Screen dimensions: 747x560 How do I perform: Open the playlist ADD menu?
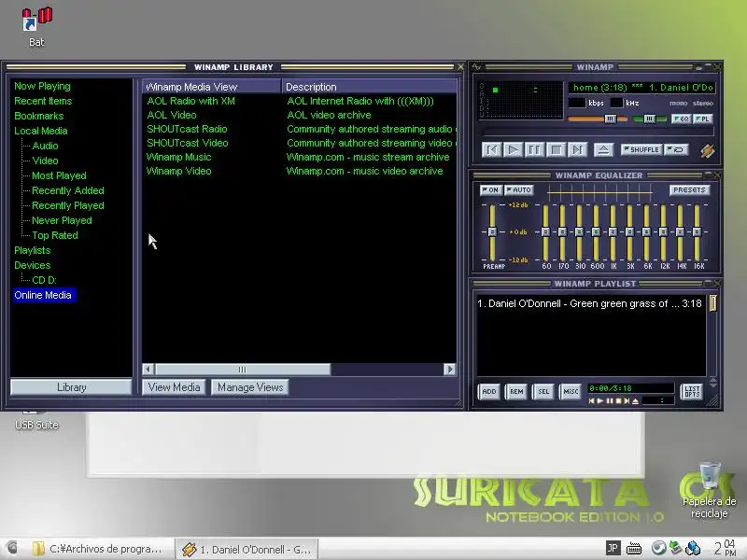489,392
